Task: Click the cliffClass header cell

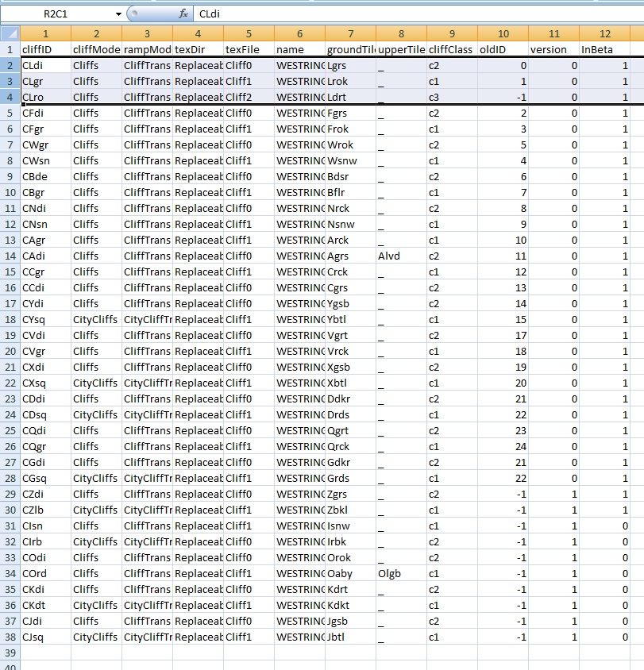Action: pos(452,49)
